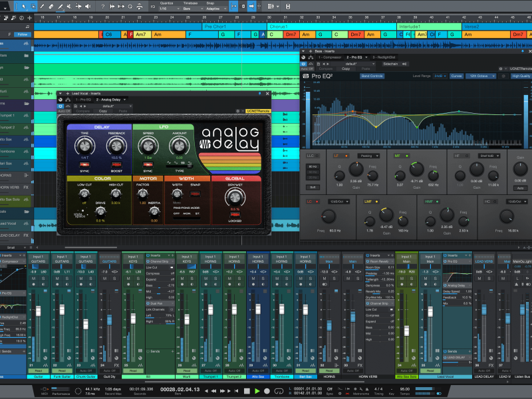The height and width of the screenshot is (399, 532).
Task: Open the HF Shelf type dropdown
Action: click(489, 156)
